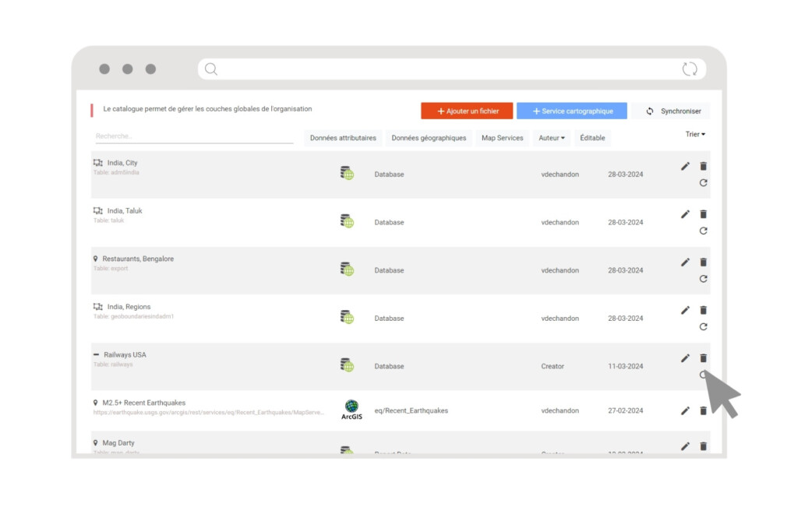Edit the Railways USA layer
Screen dimensions: 798x532
pos(685,358)
